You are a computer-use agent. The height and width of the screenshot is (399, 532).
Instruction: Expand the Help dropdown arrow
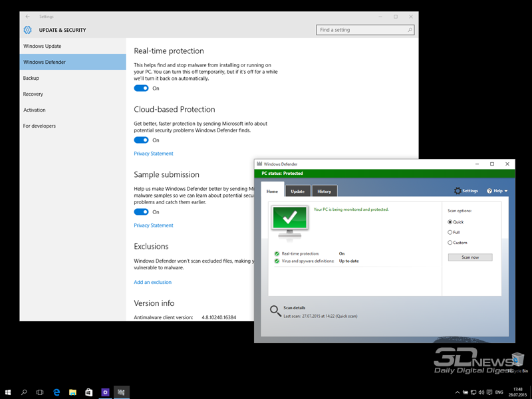[x=506, y=191]
